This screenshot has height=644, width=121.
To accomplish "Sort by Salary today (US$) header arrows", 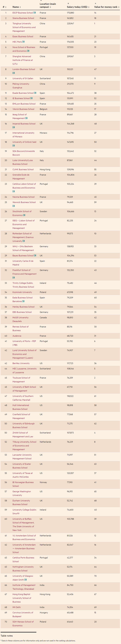I will (x=78, y=7).
